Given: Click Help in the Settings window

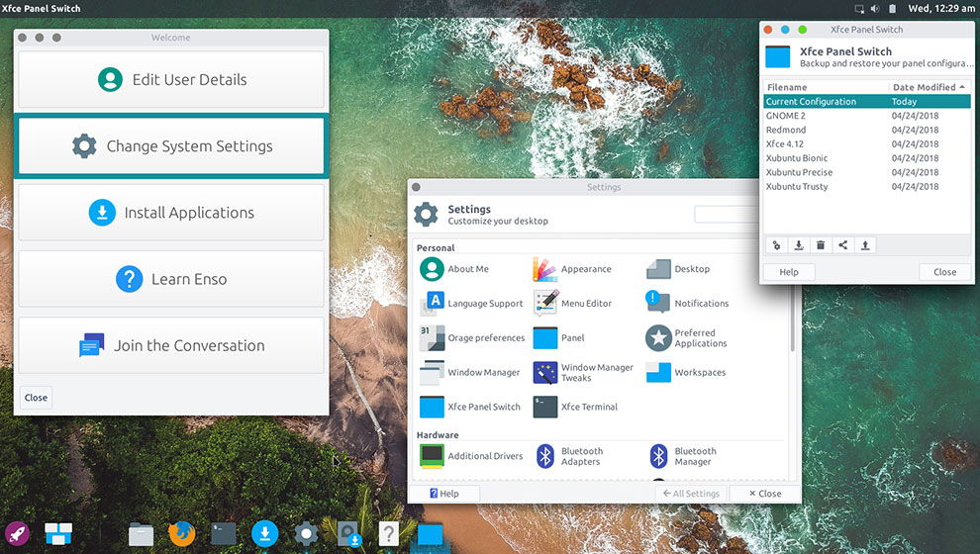Looking at the screenshot, I should pyautogui.click(x=444, y=494).
